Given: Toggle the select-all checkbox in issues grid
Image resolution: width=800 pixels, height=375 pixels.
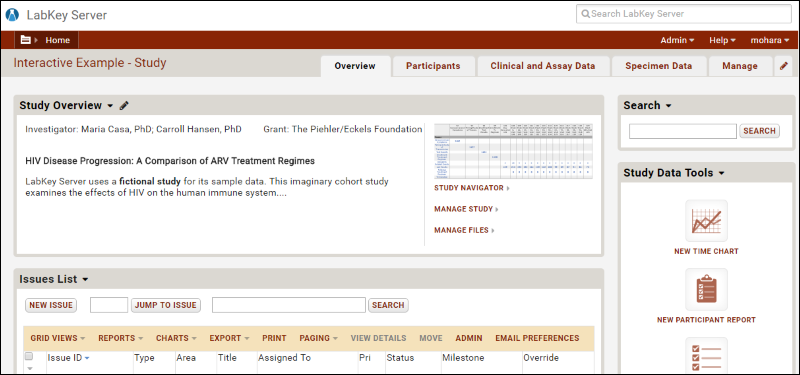Looking at the screenshot, I should coord(29,356).
